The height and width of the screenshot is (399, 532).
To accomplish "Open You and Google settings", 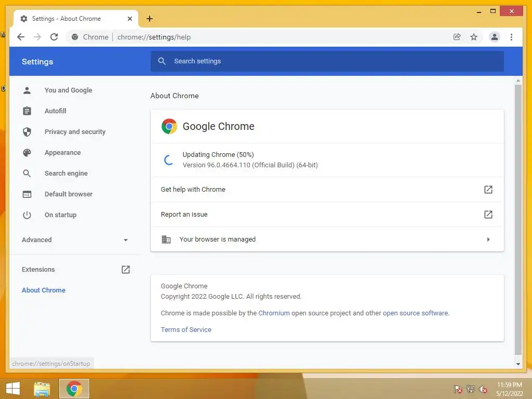I will click(x=68, y=90).
